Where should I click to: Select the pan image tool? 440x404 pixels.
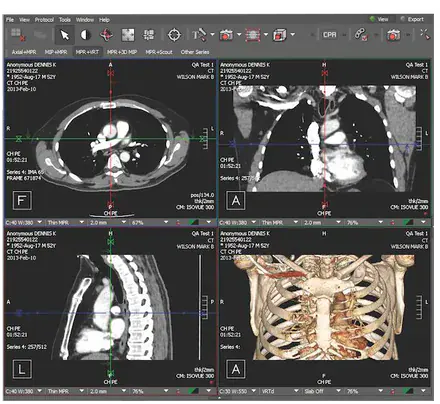click(x=128, y=35)
